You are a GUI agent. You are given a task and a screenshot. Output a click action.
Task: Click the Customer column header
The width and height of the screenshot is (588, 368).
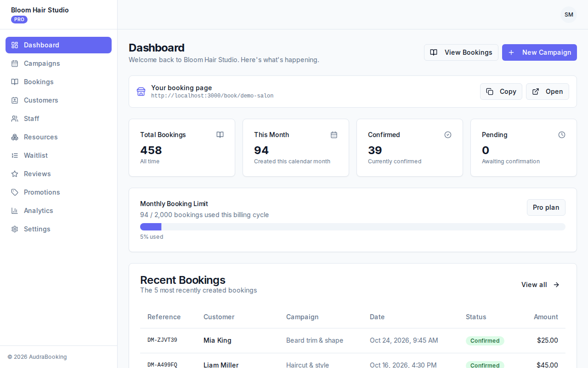(219, 317)
